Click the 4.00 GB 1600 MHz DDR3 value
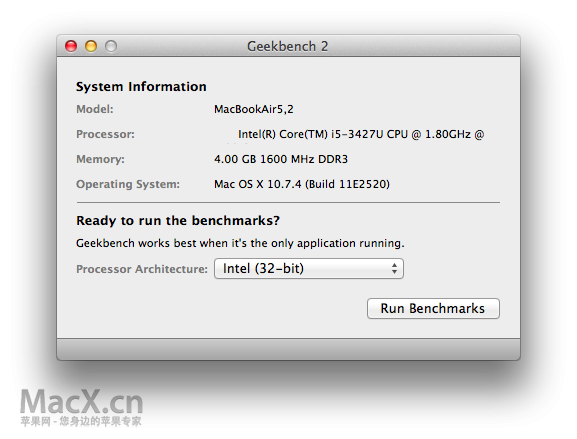 tap(281, 159)
